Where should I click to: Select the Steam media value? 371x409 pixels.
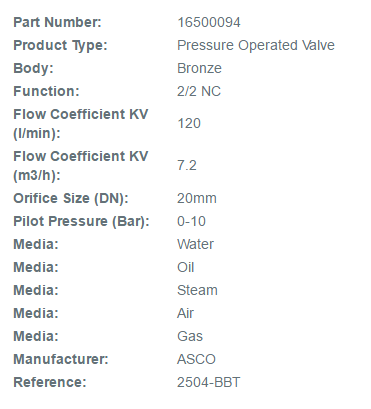pyautogui.click(x=197, y=290)
